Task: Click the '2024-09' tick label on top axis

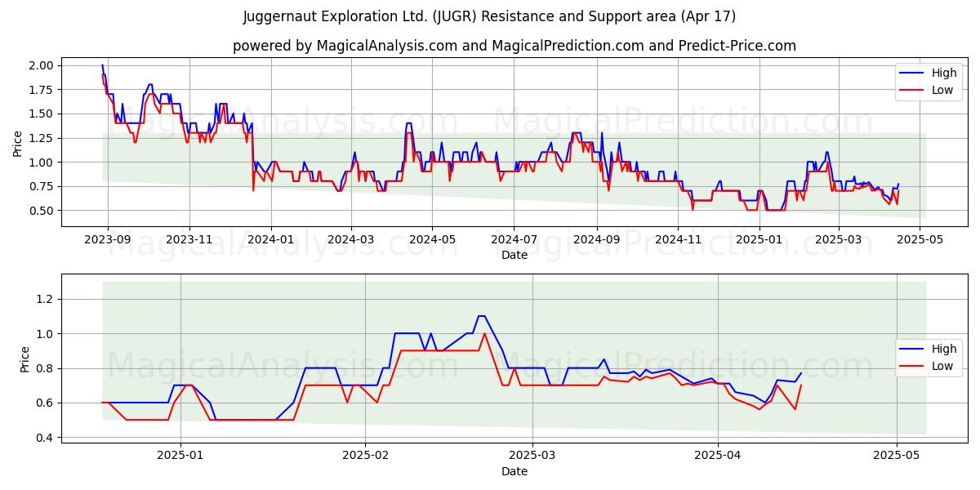Action: 597,240
